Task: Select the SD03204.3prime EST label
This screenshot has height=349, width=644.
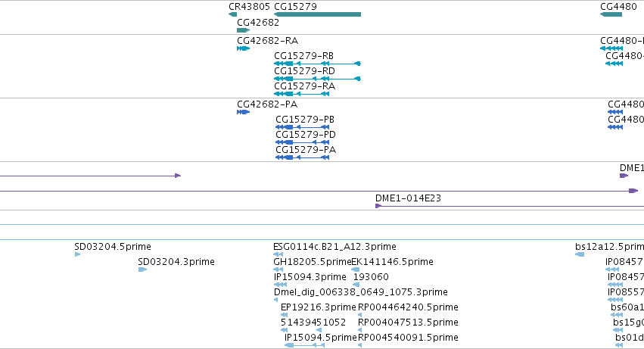Action: [x=176, y=262]
